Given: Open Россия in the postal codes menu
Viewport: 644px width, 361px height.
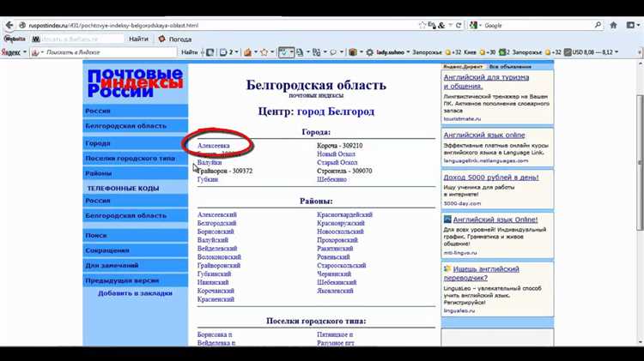Looking at the screenshot, I should coord(136,111).
